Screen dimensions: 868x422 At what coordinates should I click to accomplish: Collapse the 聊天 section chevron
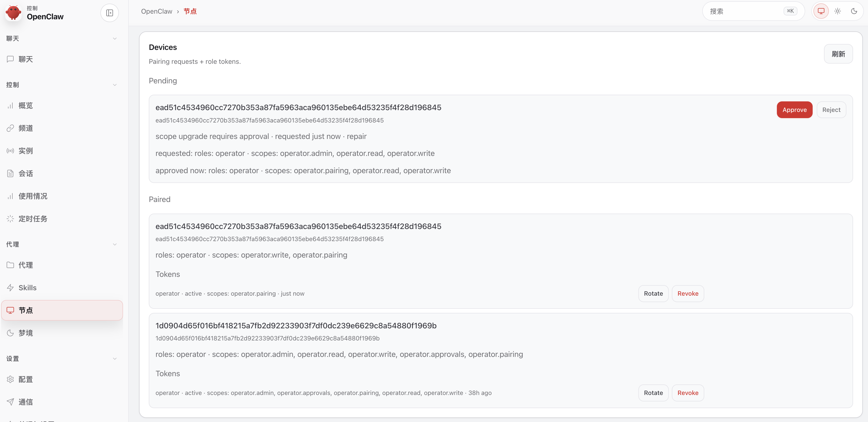pyautogui.click(x=115, y=38)
